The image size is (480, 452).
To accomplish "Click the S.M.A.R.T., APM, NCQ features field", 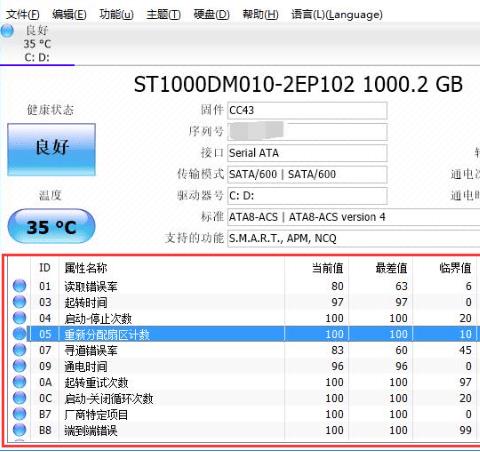I will 354,238.
